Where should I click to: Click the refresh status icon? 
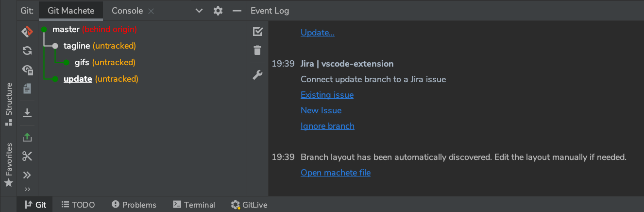coord(27,51)
